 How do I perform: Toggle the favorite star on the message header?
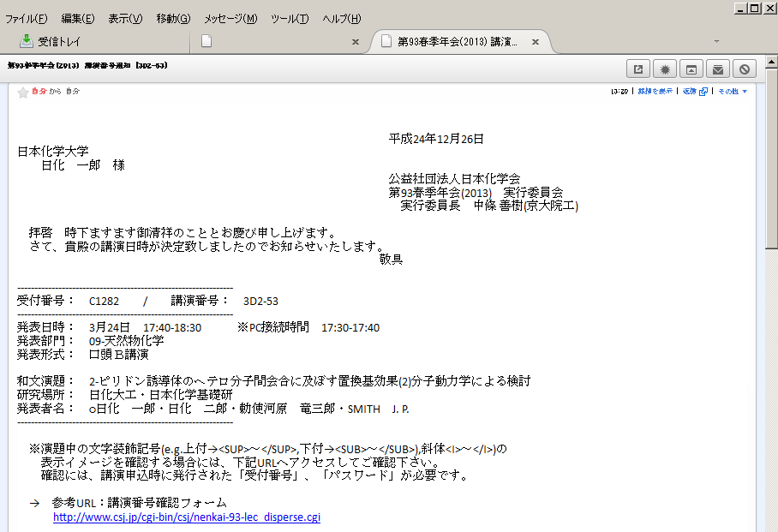[x=24, y=91]
